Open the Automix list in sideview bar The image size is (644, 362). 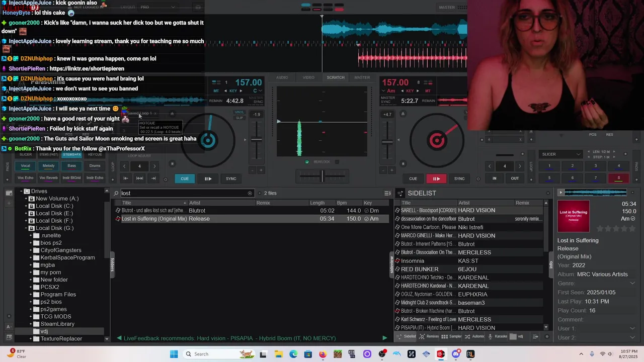[474, 336]
